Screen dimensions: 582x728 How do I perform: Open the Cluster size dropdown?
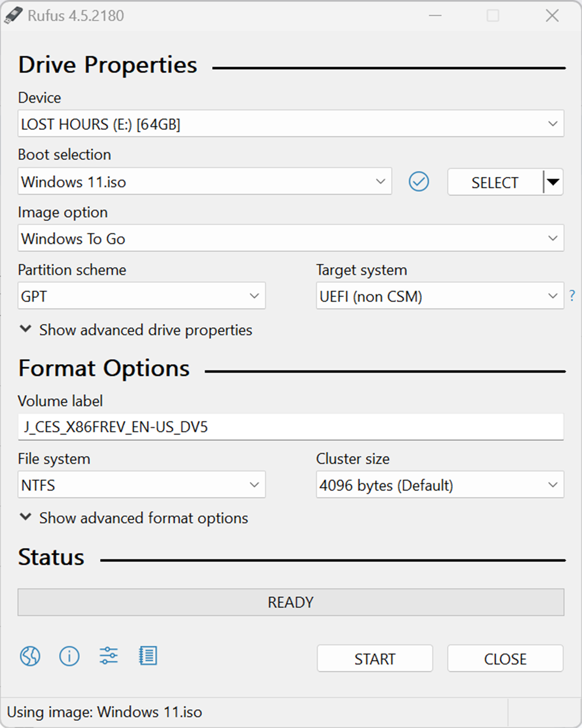click(553, 485)
